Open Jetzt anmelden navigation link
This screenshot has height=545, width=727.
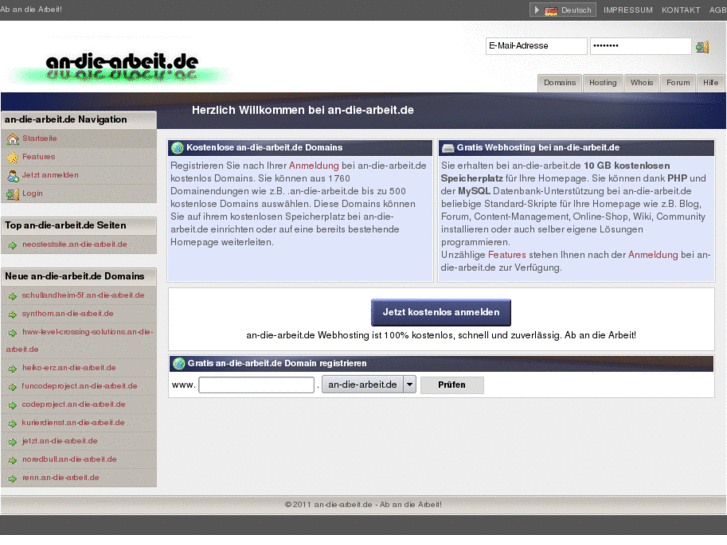pyautogui.click(x=50, y=175)
